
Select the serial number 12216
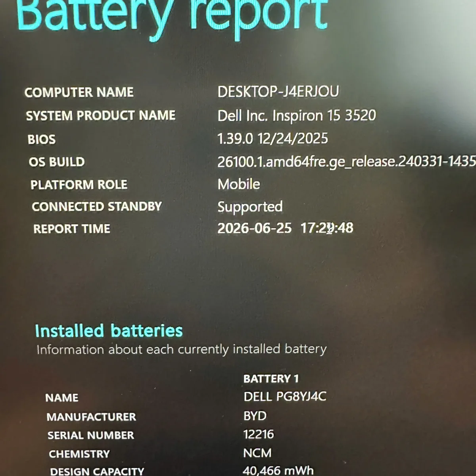point(259,434)
